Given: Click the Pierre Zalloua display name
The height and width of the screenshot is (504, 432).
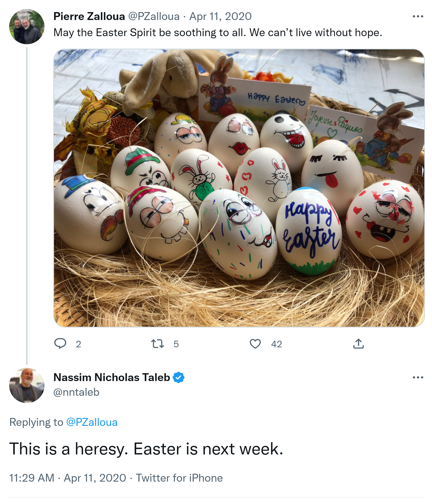Looking at the screenshot, I should tap(89, 17).
